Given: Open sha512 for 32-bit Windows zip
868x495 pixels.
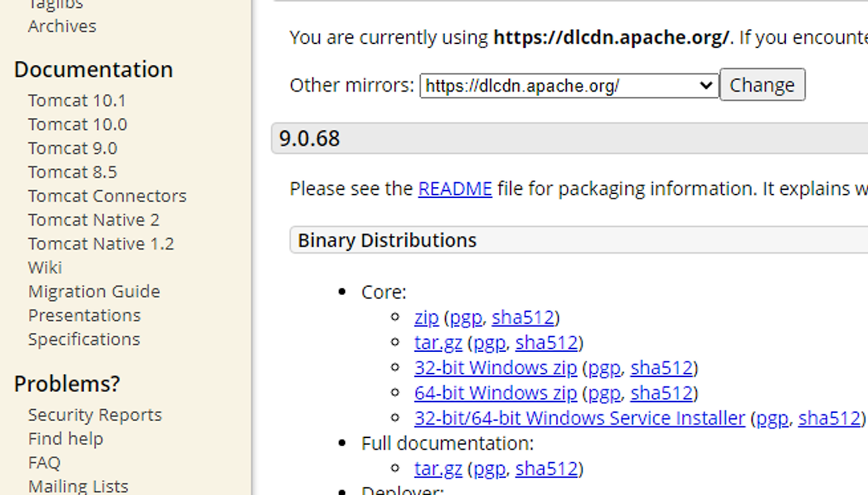Looking at the screenshot, I should click(x=662, y=368).
